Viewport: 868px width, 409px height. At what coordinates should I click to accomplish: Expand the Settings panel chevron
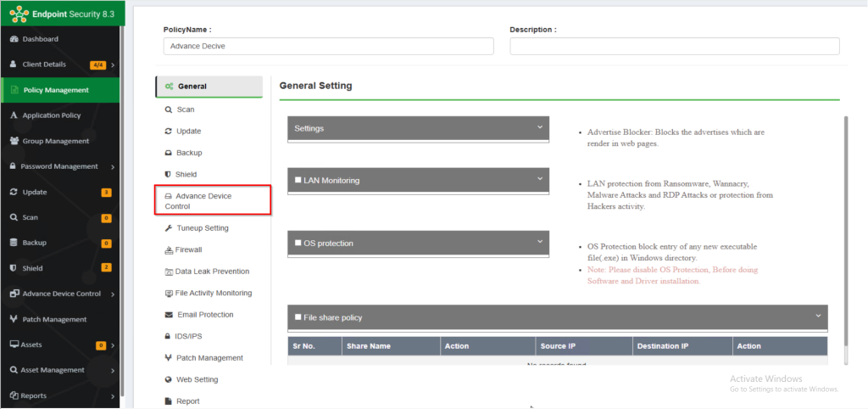point(539,128)
